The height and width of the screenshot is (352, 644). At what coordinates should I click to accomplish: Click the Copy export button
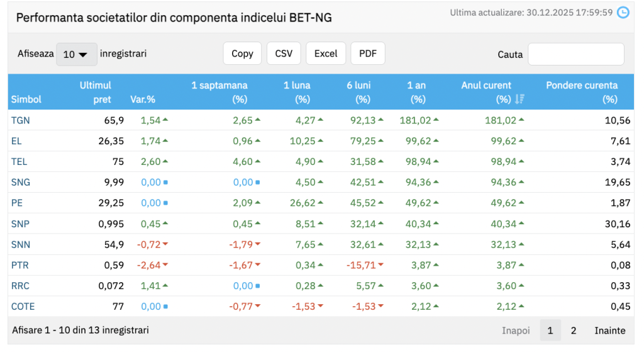[x=242, y=54]
